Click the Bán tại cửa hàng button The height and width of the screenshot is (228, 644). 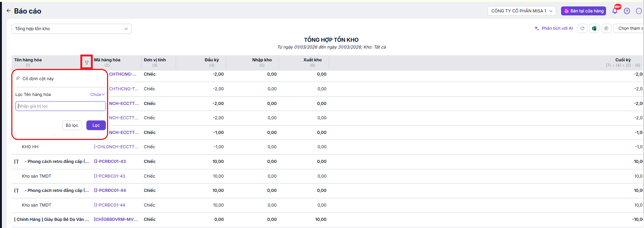(x=583, y=11)
